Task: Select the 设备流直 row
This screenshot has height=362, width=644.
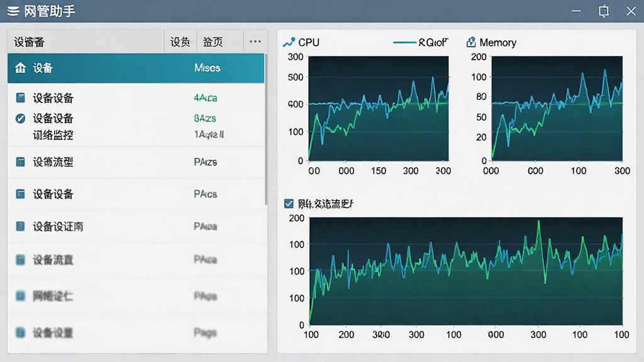Action: pyautogui.click(x=136, y=260)
